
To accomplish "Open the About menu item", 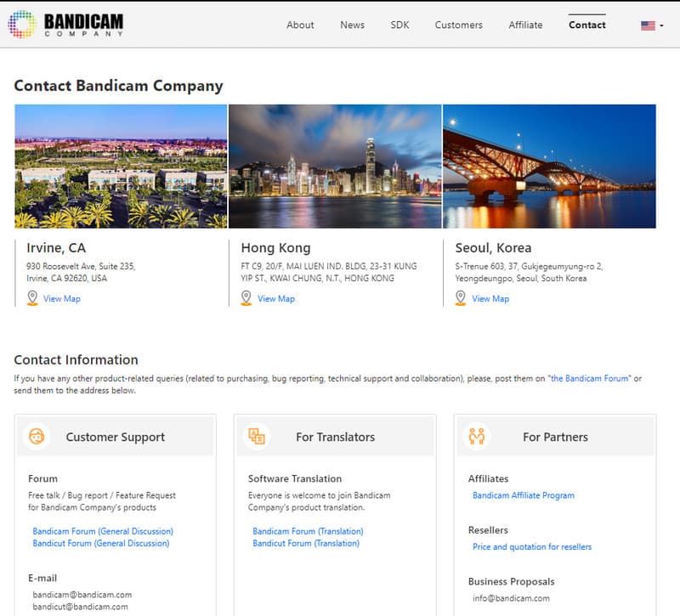I will tap(300, 25).
